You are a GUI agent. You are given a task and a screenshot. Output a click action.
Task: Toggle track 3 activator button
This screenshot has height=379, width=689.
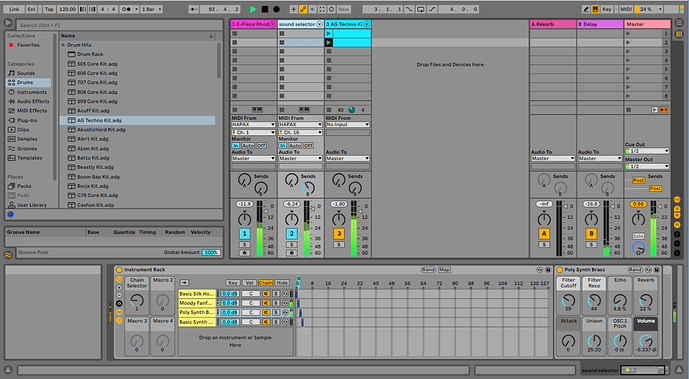click(338, 234)
